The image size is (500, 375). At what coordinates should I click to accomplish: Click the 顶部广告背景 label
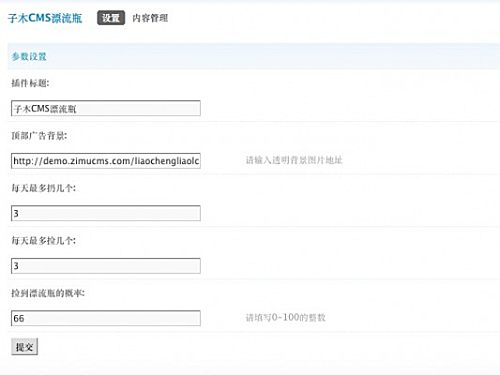click(39, 136)
